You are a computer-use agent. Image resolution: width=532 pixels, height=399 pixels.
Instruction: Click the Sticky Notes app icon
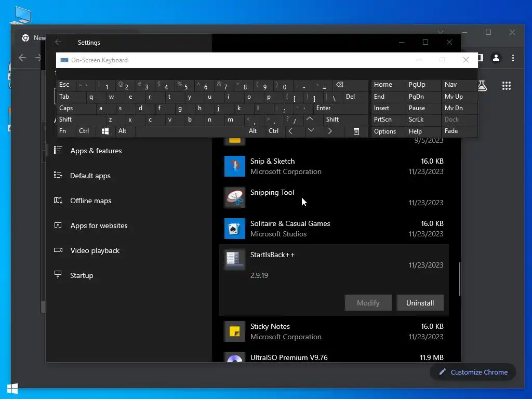(234, 331)
